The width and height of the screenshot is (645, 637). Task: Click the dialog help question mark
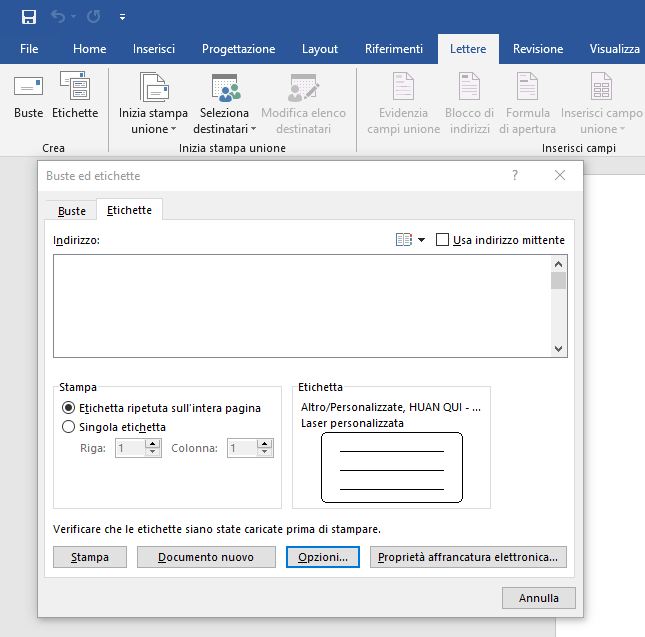[x=515, y=175]
